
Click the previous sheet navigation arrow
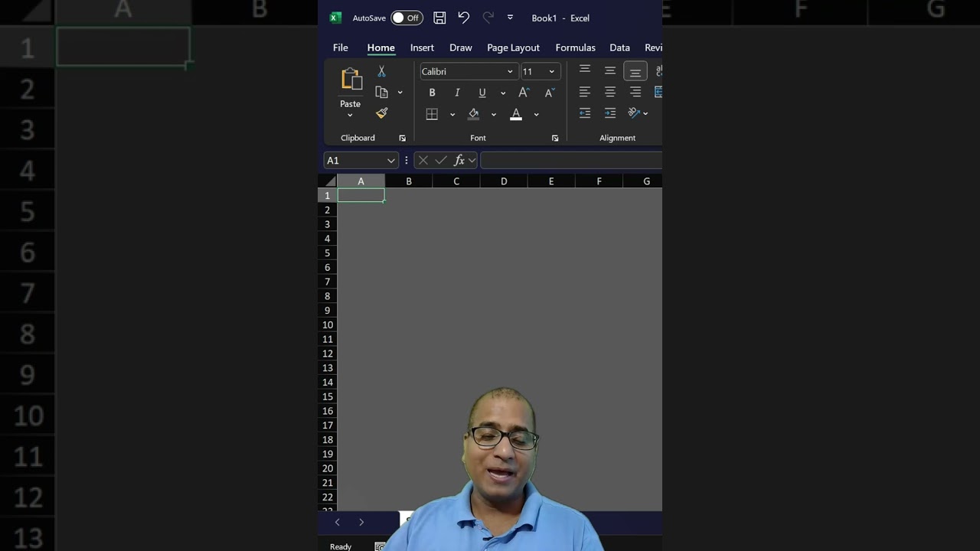[x=337, y=522]
